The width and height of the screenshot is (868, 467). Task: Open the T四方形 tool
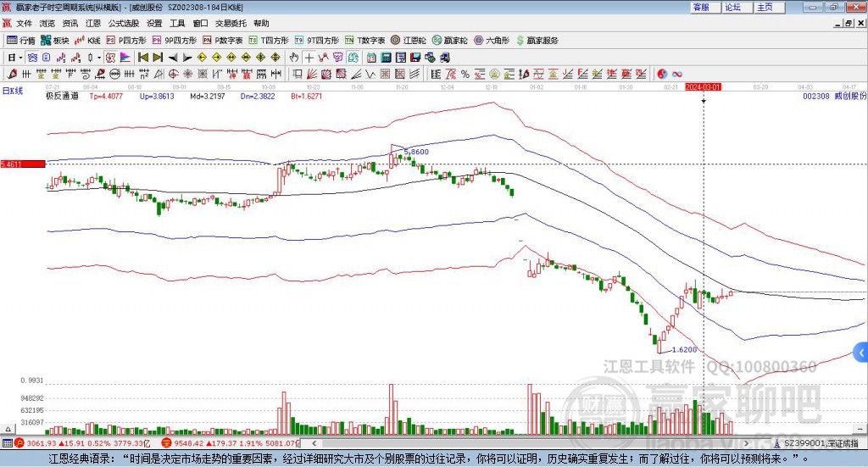coord(269,41)
